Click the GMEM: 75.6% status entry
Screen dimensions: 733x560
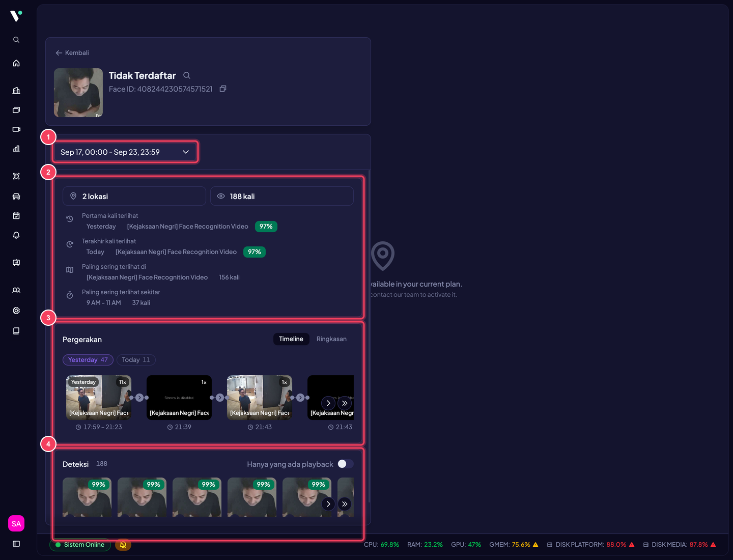(514, 545)
